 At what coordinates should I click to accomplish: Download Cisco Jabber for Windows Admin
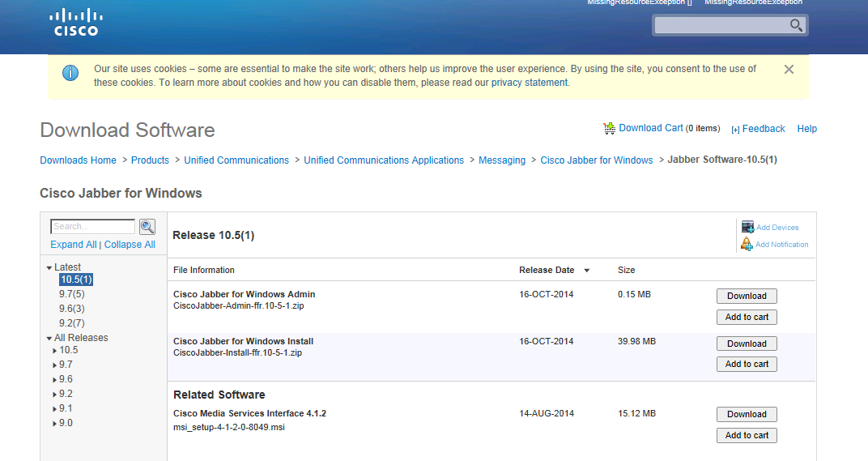tap(747, 296)
